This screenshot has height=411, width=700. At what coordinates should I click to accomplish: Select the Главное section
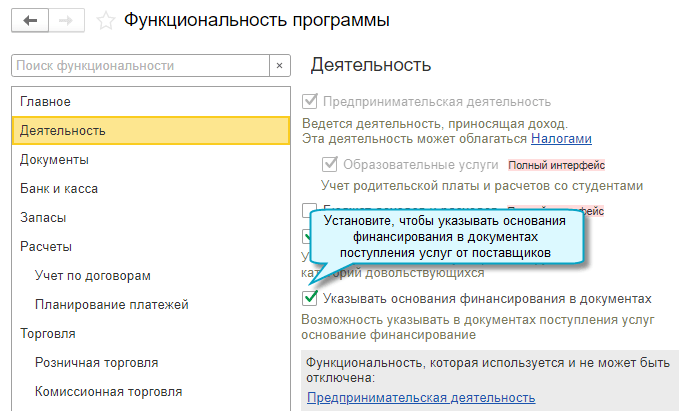45,101
